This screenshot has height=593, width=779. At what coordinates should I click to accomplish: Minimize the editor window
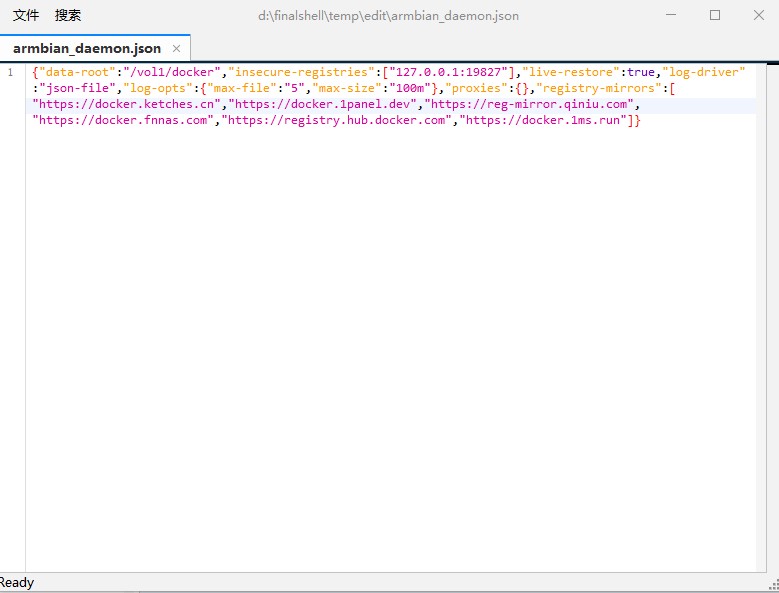tap(669, 15)
